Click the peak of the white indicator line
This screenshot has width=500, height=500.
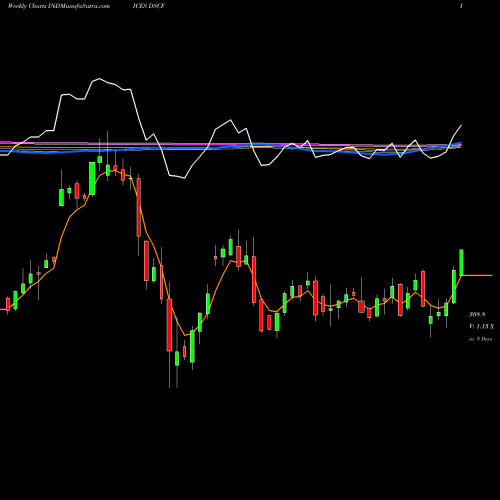click(x=99, y=79)
